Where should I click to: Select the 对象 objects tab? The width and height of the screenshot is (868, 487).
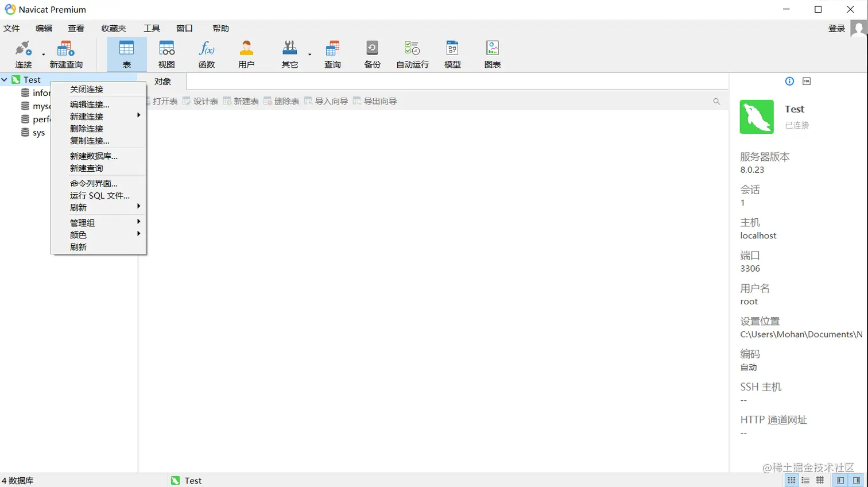pyautogui.click(x=162, y=82)
